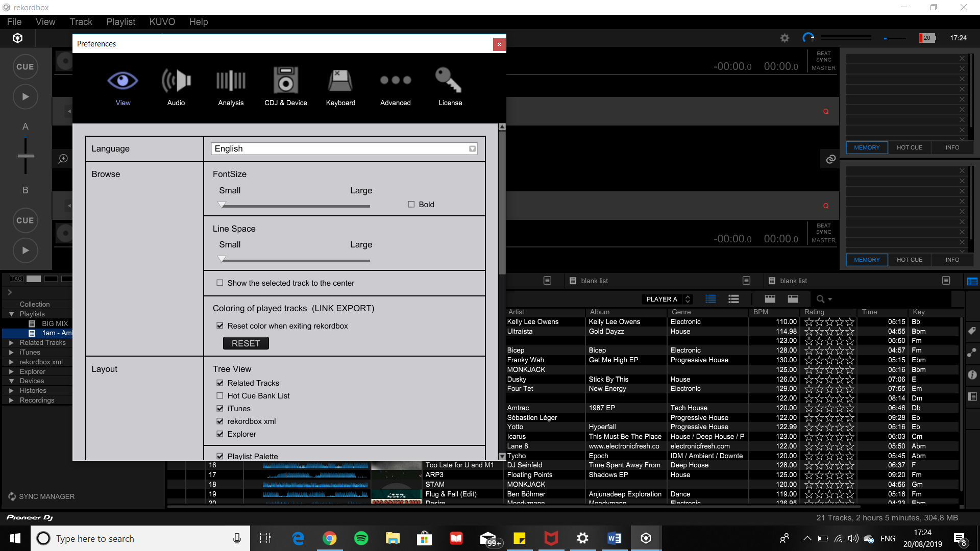Open the View preferences tab

(122, 87)
